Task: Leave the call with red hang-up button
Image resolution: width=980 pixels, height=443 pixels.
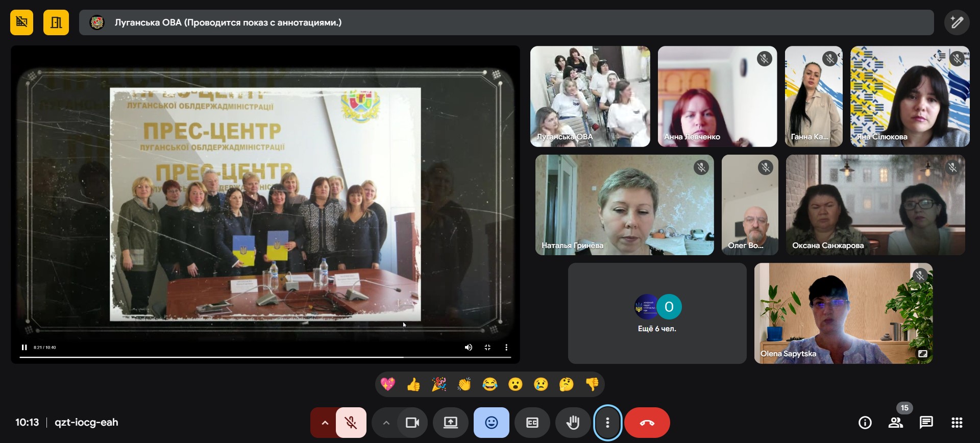Action: [647, 423]
